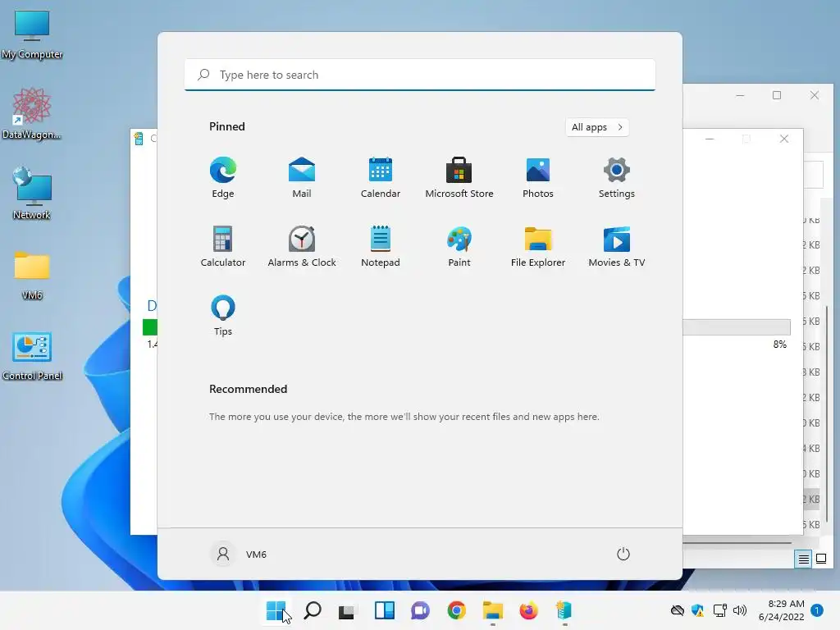Select the My Computer desktop icon
Image resolution: width=840 pixels, height=630 pixels.
(32, 34)
